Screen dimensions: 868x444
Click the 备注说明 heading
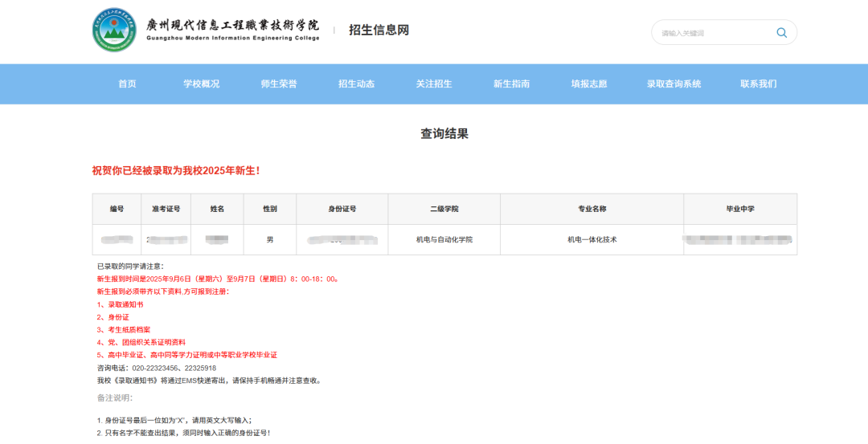tap(115, 398)
